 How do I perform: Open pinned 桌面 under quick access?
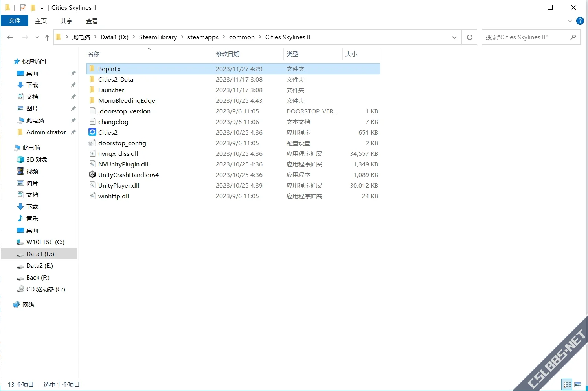pos(32,73)
